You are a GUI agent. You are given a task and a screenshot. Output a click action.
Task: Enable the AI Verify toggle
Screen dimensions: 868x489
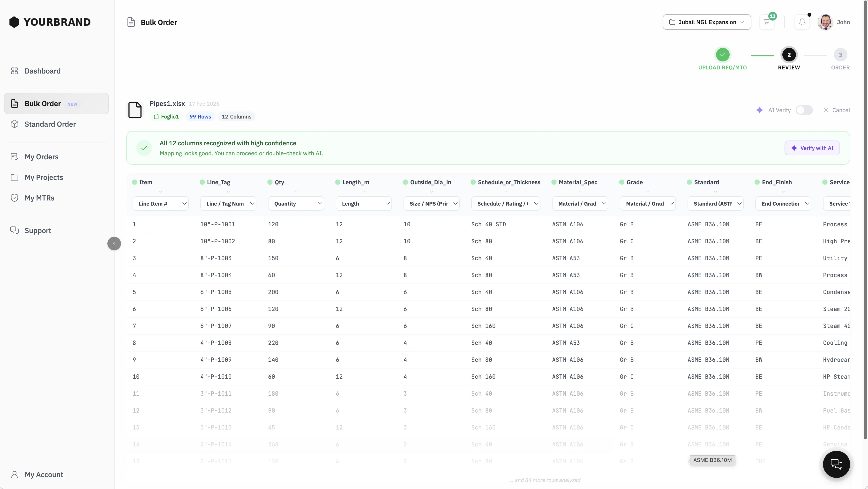pyautogui.click(x=805, y=110)
